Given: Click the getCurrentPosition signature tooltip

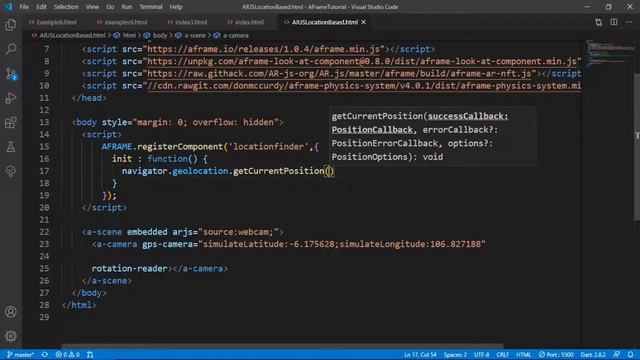Looking at the screenshot, I should (433, 136).
